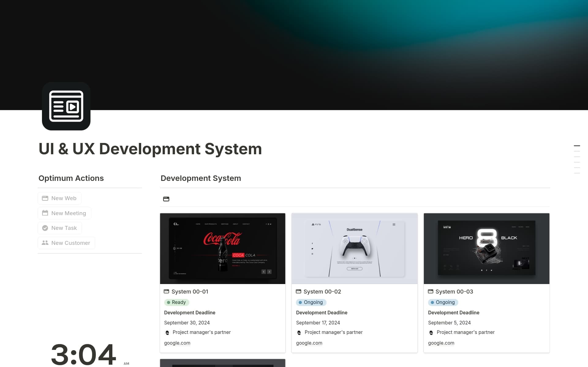This screenshot has width=588, height=367.
Task: Open the System 00-01 card title
Action: (x=190, y=292)
